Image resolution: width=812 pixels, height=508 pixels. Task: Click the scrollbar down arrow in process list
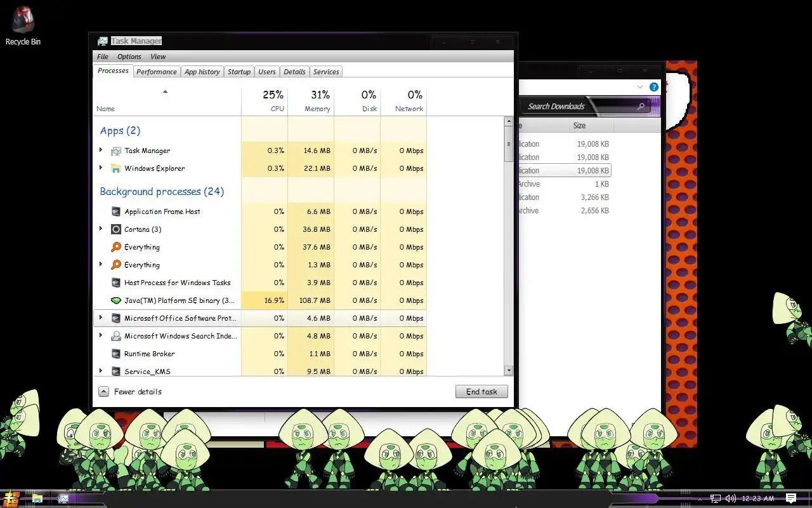click(x=509, y=370)
